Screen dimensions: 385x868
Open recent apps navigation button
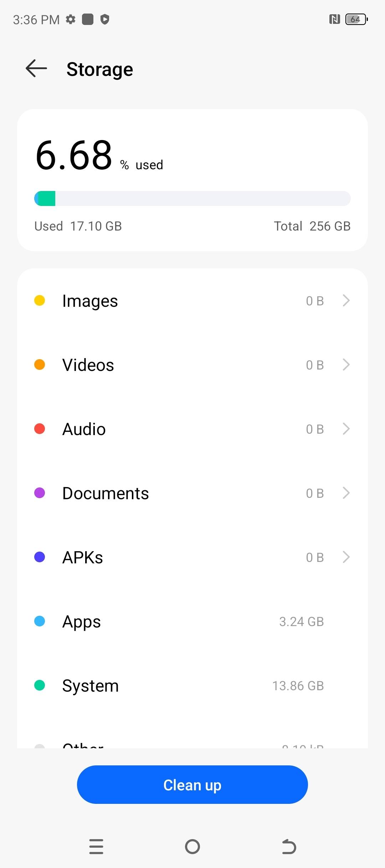click(96, 847)
